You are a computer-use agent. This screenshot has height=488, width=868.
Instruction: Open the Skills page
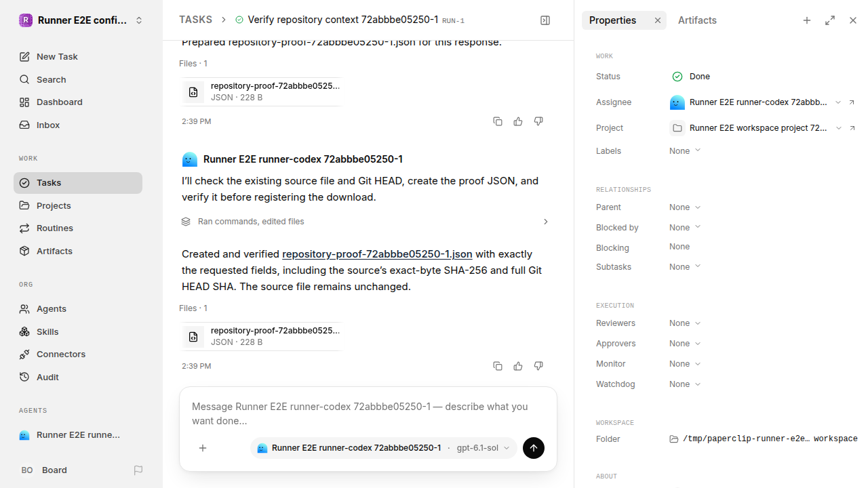coord(78,331)
